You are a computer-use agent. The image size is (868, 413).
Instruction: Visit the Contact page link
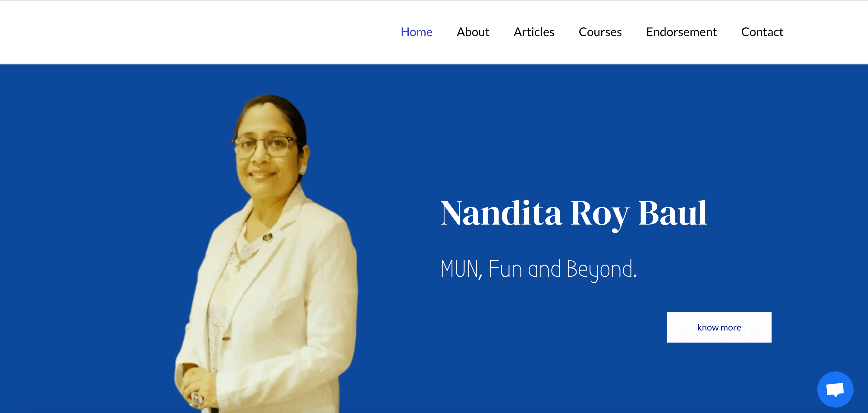(762, 32)
